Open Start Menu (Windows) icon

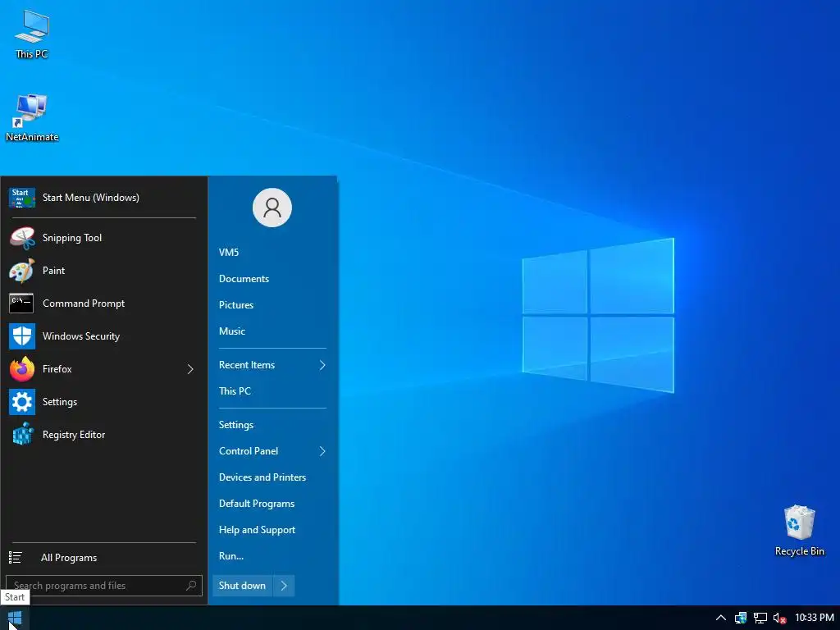(22, 198)
